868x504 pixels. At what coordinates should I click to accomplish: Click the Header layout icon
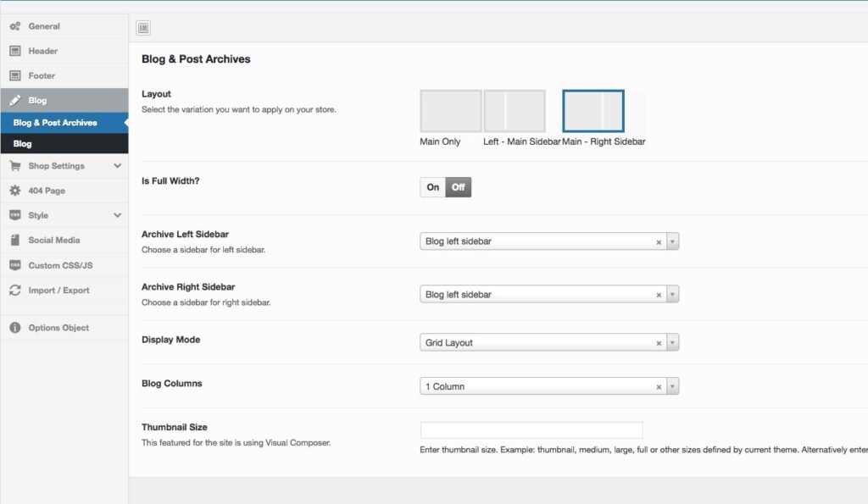(15, 51)
